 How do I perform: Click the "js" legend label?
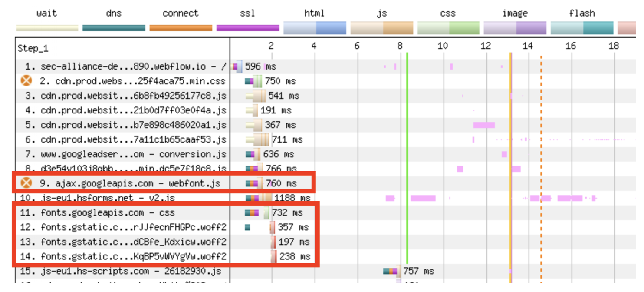click(x=382, y=13)
